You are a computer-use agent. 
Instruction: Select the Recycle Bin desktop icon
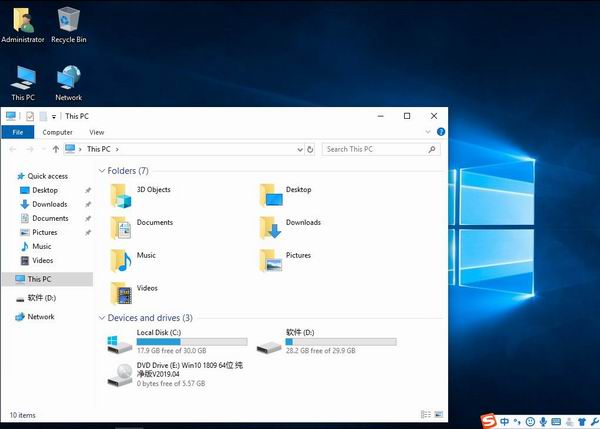click(x=68, y=25)
